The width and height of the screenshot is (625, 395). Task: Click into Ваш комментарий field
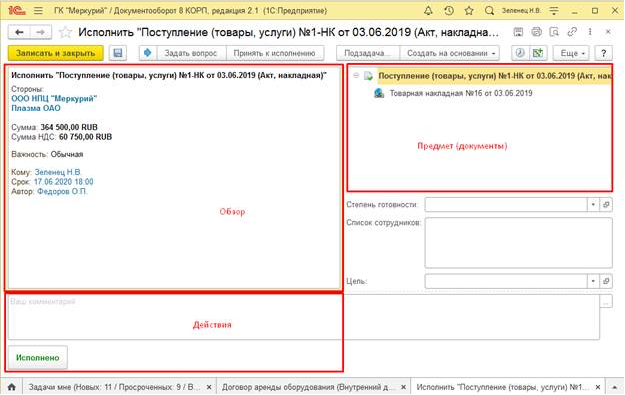point(303,318)
